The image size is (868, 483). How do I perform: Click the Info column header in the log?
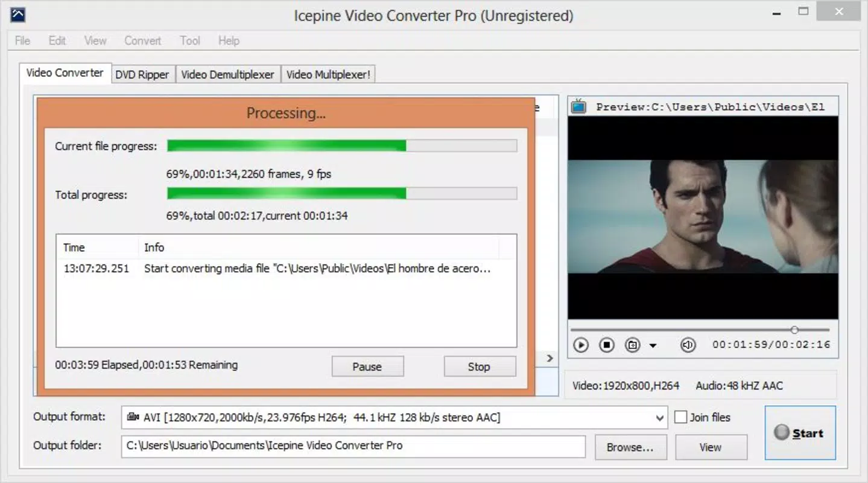click(318, 247)
